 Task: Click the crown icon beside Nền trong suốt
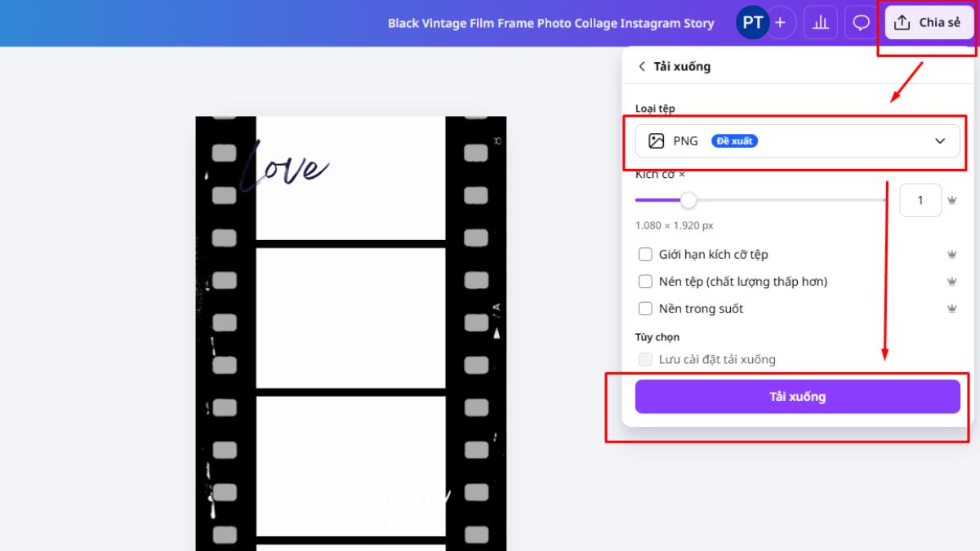(951, 309)
